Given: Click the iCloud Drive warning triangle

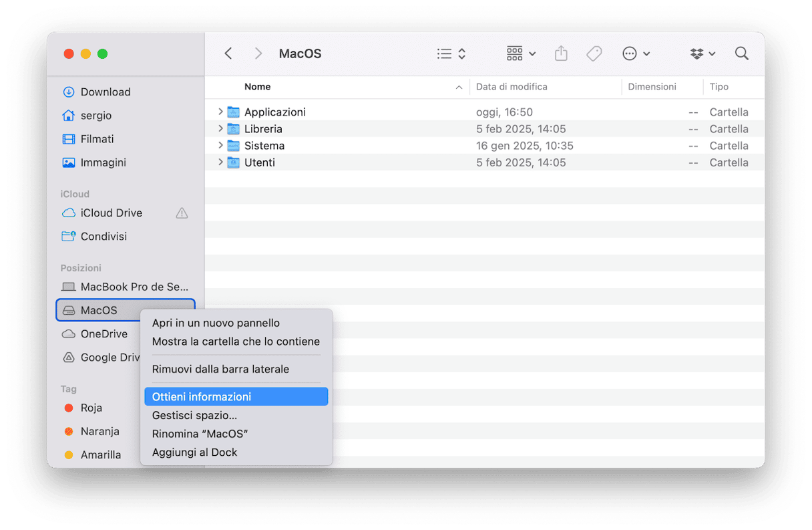Looking at the screenshot, I should click(x=182, y=213).
